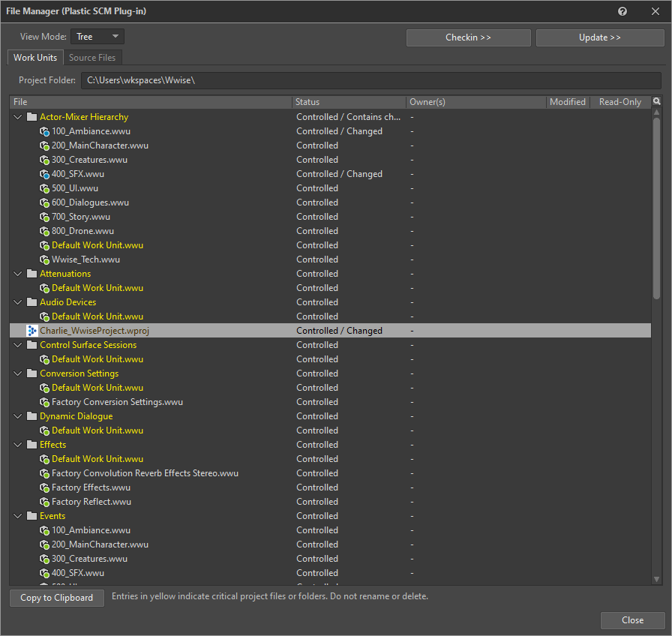Click Copy to Clipboard button
This screenshot has width=672, height=636.
57,598
